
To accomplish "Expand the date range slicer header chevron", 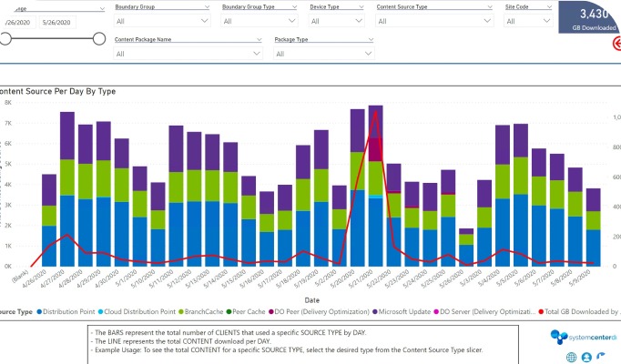I will click(x=102, y=9).
